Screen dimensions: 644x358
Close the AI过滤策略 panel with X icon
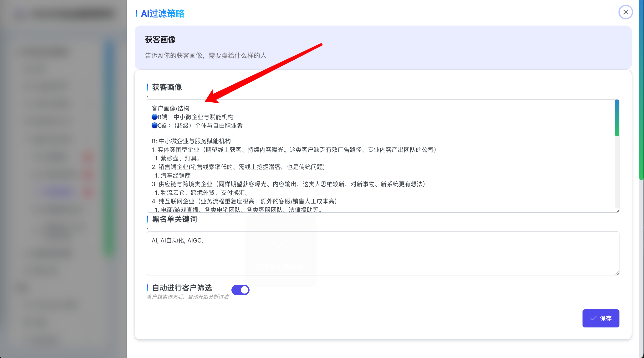[x=625, y=12]
